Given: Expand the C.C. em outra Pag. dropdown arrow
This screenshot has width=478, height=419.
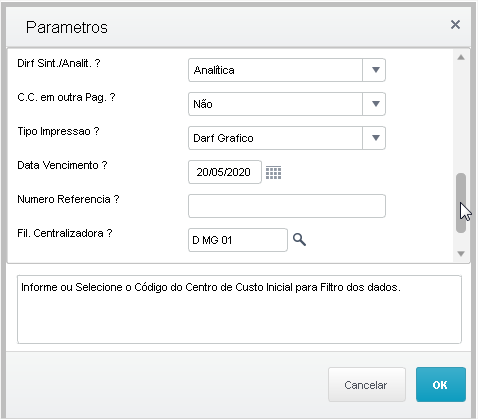Looking at the screenshot, I should tap(376, 104).
